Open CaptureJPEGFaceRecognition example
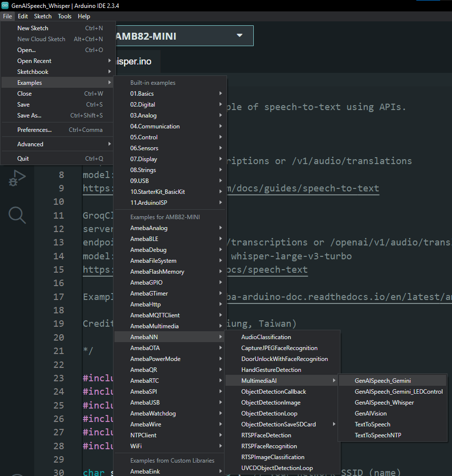Screen dimensions: 452x476 [282, 348]
